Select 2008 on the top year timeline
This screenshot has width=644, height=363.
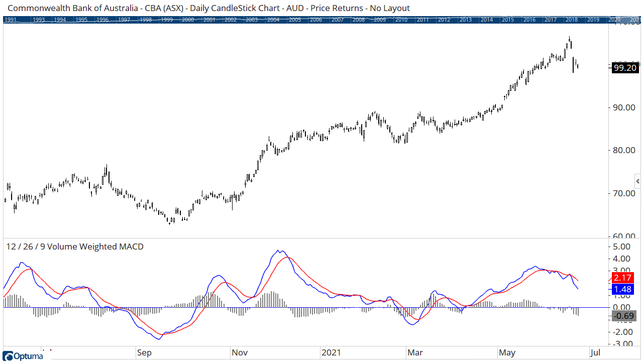pyautogui.click(x=359, y=20)
